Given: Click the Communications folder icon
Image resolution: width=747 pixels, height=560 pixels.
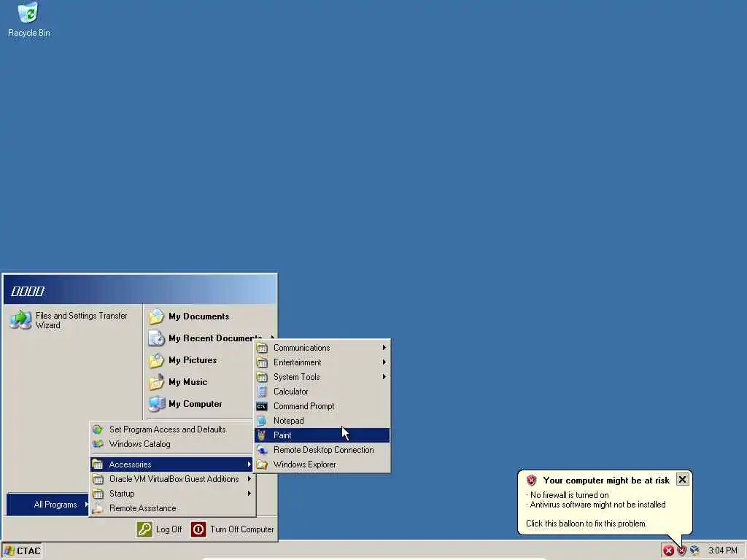Looking at the screenshot, I should click(262, 348).
